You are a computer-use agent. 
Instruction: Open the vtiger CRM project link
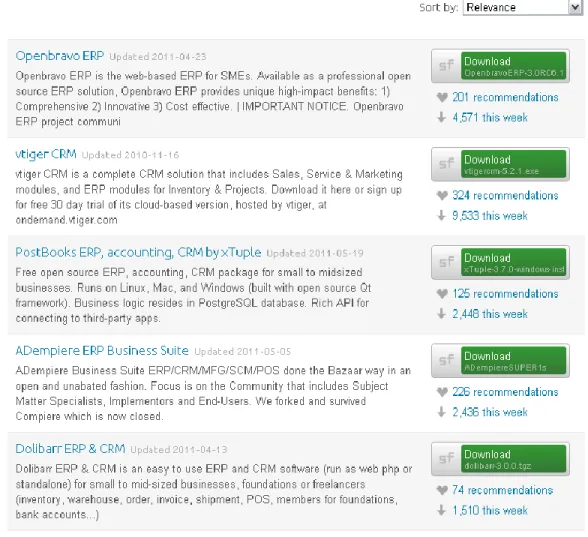[x=46, y=154]
